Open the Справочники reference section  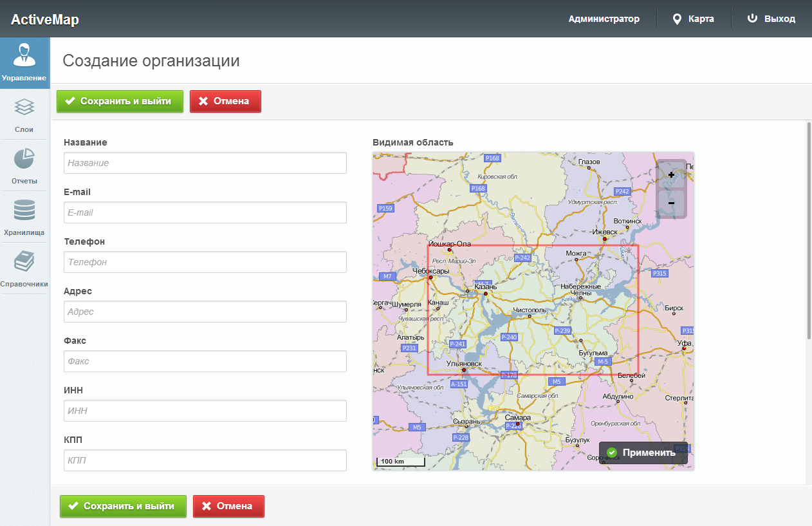point(24,269)
